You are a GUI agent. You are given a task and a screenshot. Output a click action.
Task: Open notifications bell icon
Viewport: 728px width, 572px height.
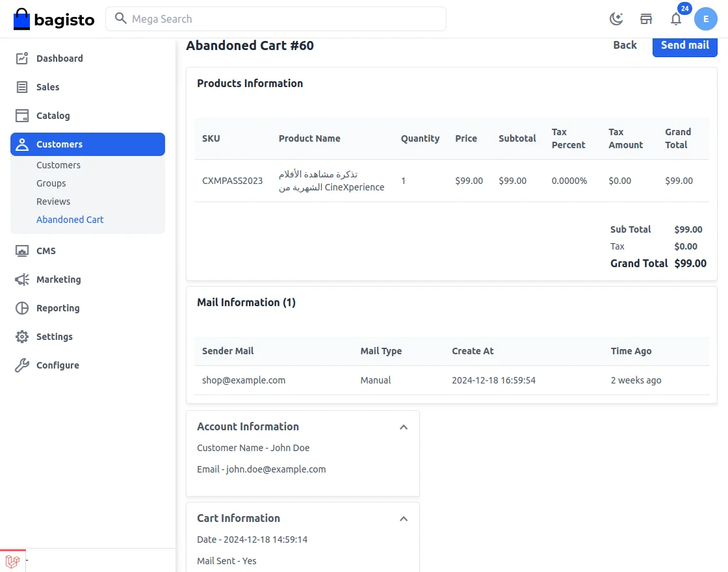[x=676, y=19]
